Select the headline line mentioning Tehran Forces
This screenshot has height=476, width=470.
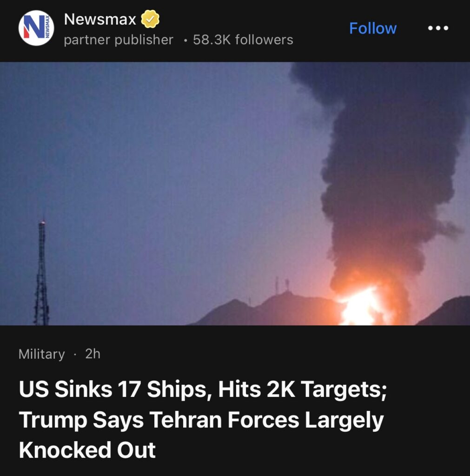coord(201,420)
